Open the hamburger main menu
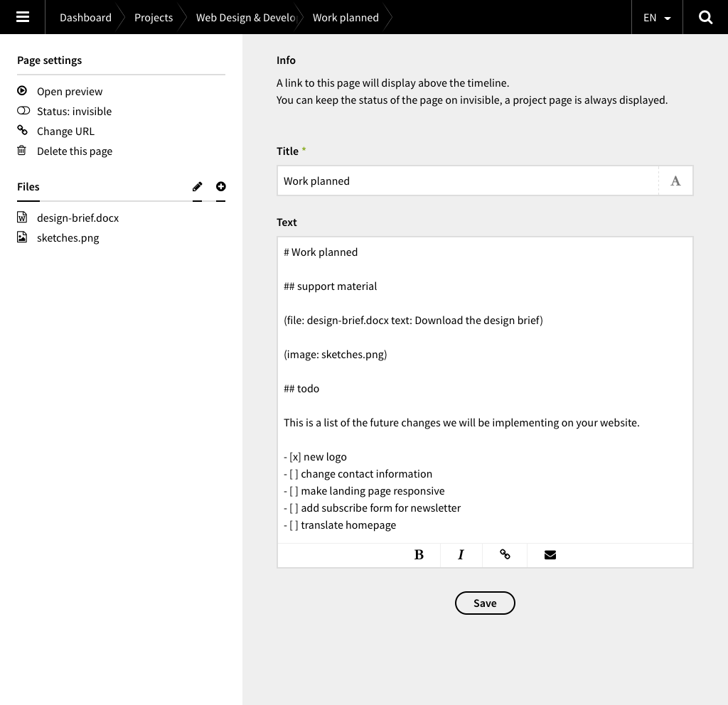 coord(22,17)
